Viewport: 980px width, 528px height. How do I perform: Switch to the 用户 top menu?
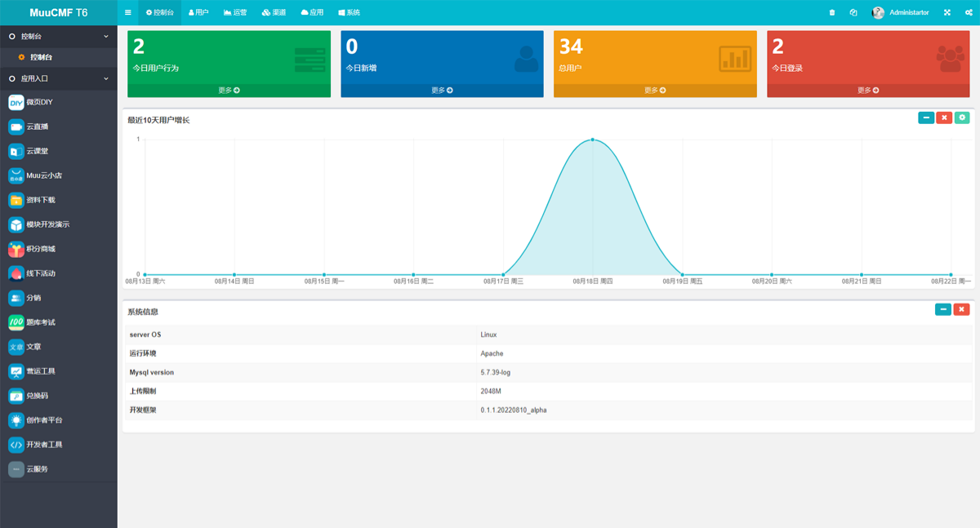[198, 12]
